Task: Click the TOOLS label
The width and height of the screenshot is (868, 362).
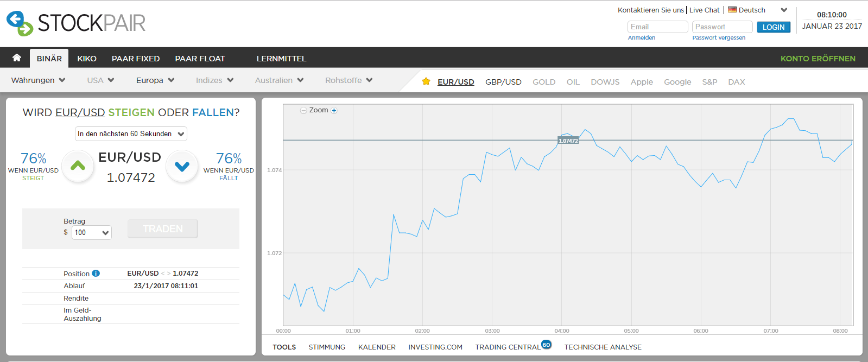Action: 284,347
